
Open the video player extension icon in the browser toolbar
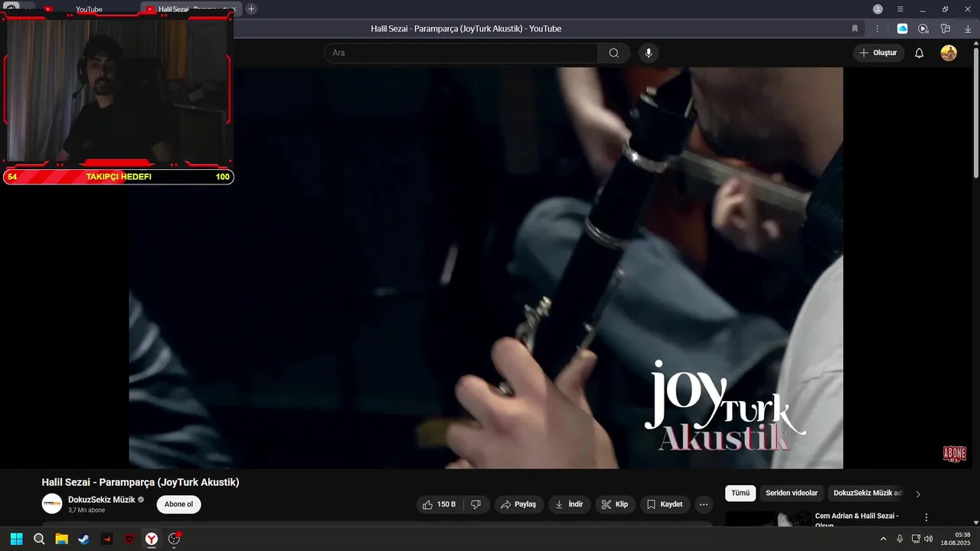923,28
